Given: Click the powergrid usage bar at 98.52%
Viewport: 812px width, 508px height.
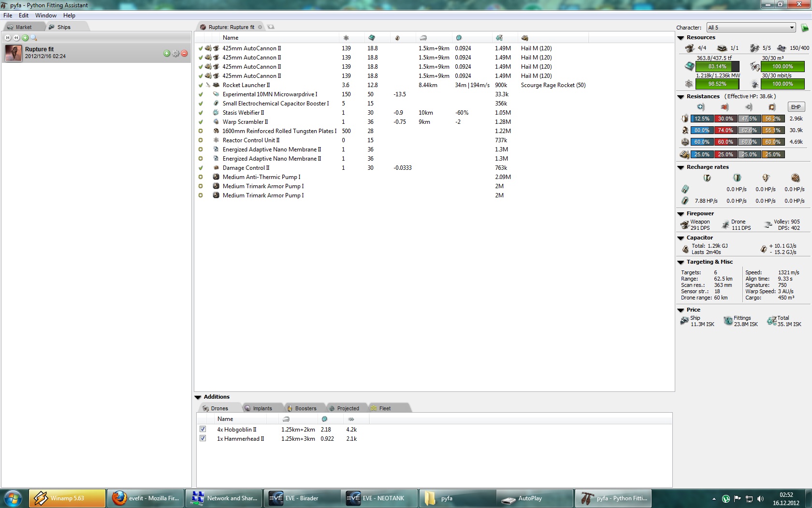Looking at the screenshot, I should [717, 84].
